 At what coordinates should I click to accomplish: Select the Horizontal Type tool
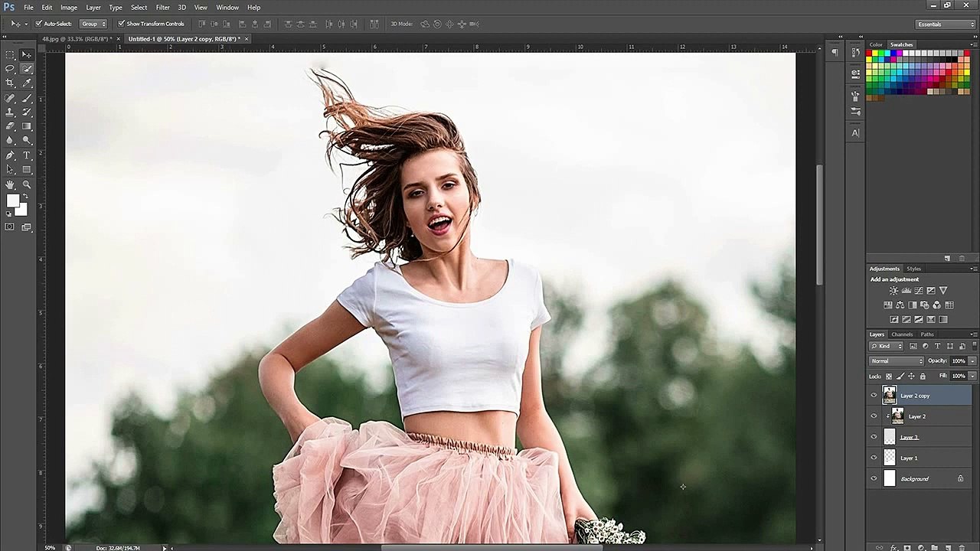(27, 155)
